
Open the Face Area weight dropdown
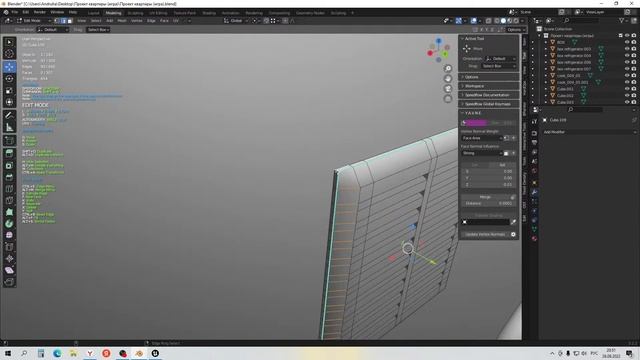tap(482, 138)
